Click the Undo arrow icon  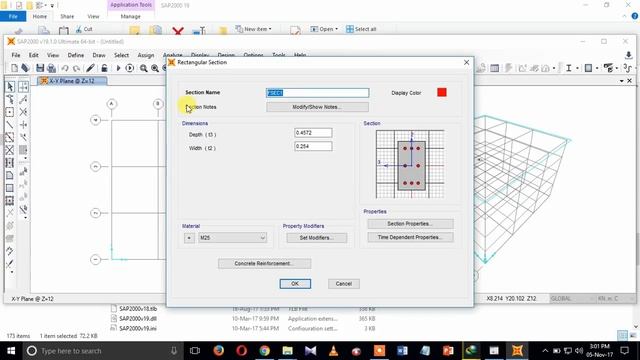[65, 68]
